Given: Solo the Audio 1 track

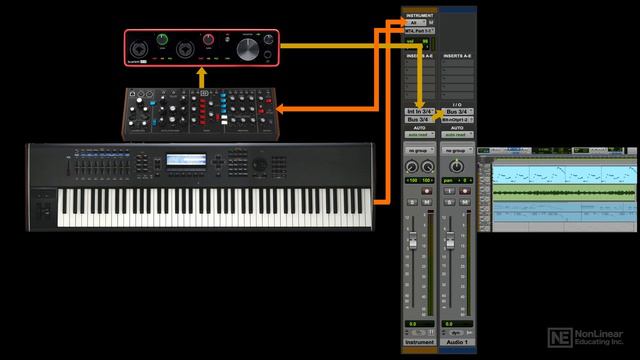Looking at the screenshot, I should coord(449,202).
